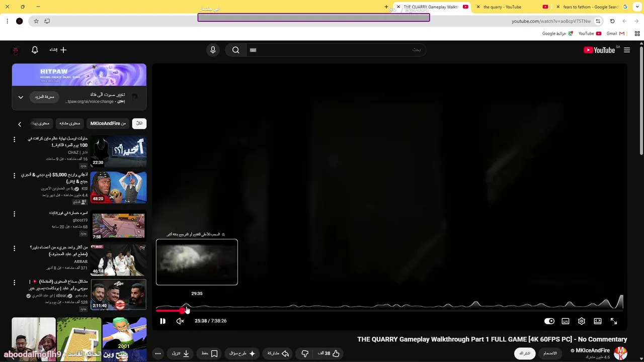Open the KSI 48:20 video thumbnail

118,188
